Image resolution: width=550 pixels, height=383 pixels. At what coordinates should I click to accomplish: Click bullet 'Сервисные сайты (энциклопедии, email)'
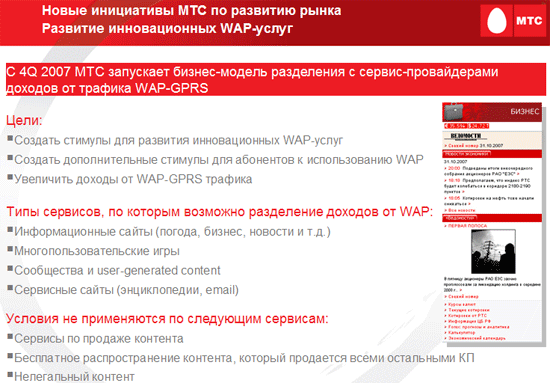click(x=126, y=290)
